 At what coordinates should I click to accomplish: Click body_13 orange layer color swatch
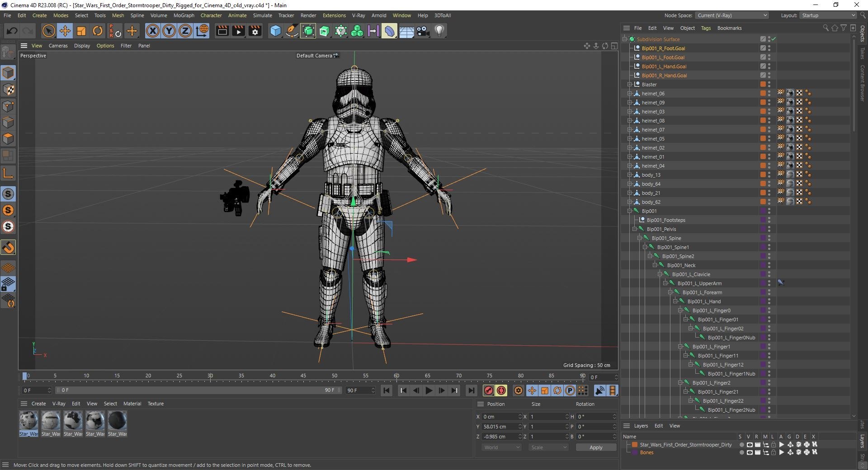[763, 175]
